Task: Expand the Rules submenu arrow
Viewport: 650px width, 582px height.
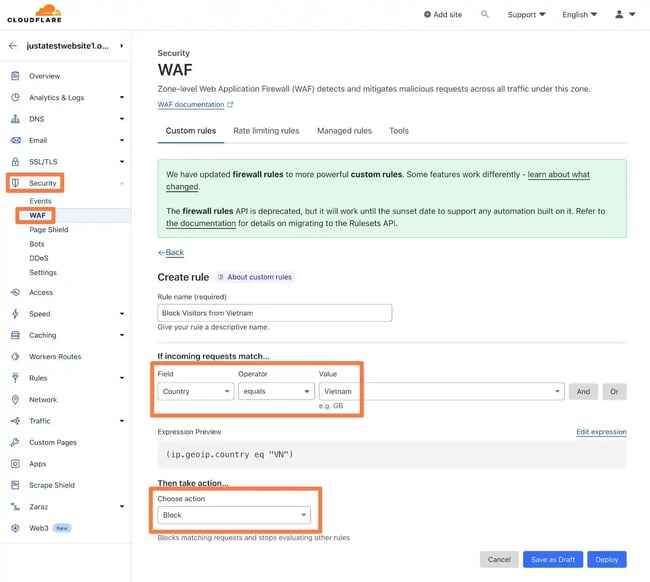Action: 122,378
